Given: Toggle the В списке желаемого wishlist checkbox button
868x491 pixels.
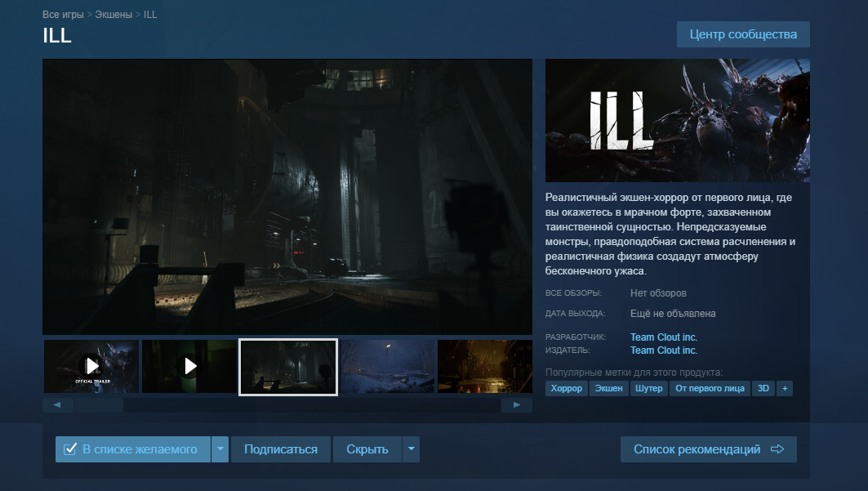Looking at the screenshot, I should 133,449.
